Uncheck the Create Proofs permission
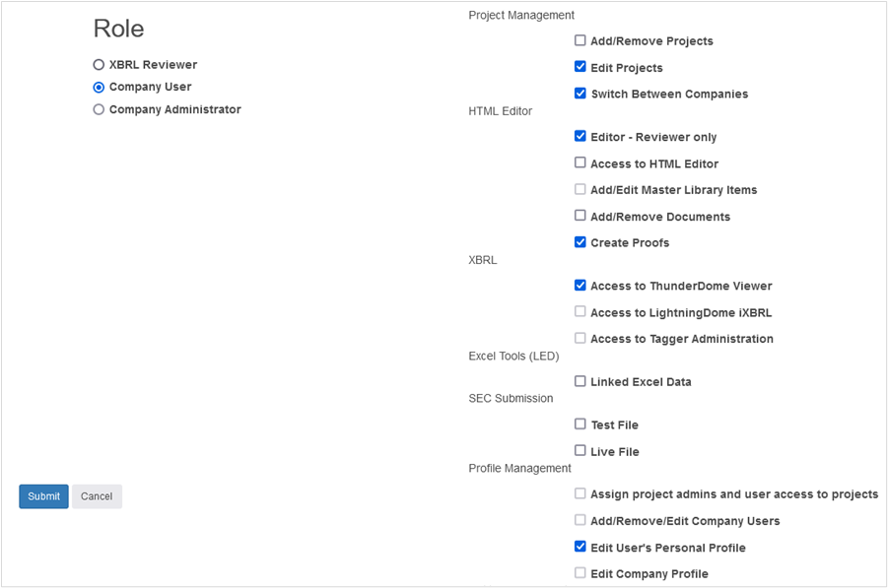The height and width of the screenshot is (588, 888). [581, 242]
